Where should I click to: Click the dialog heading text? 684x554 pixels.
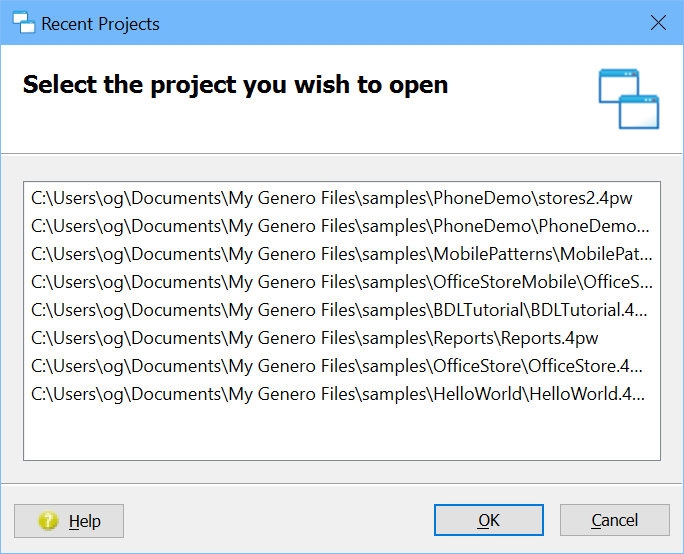[235, 85]
